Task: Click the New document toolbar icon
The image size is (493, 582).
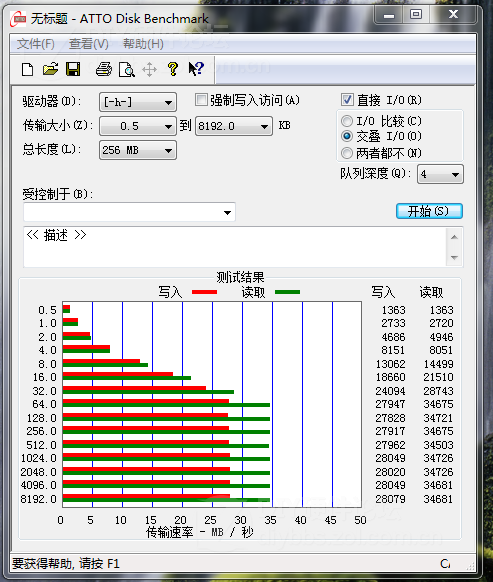Action: (27, 69)
